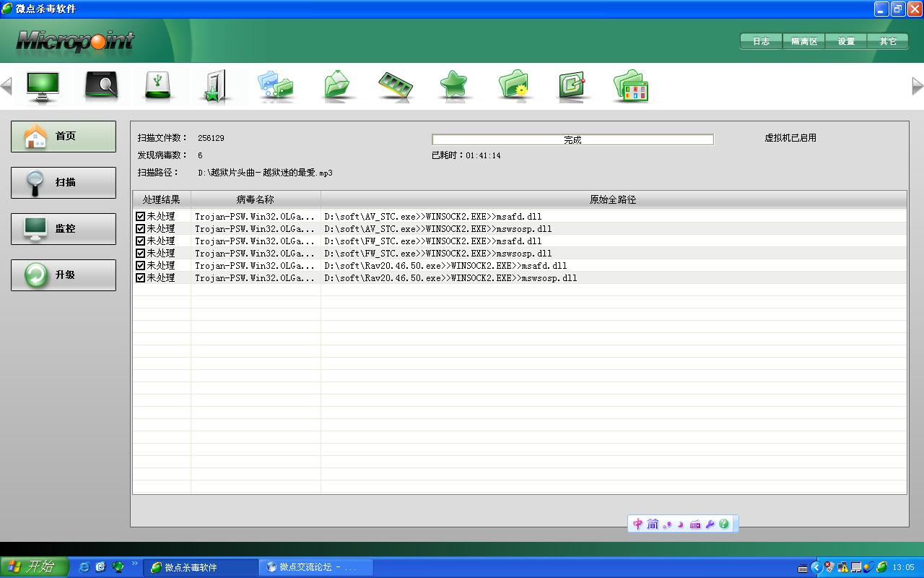Select the folder with colored app grid icon
This screenshot has width=924, height=578.
click(x=631, y=86)
